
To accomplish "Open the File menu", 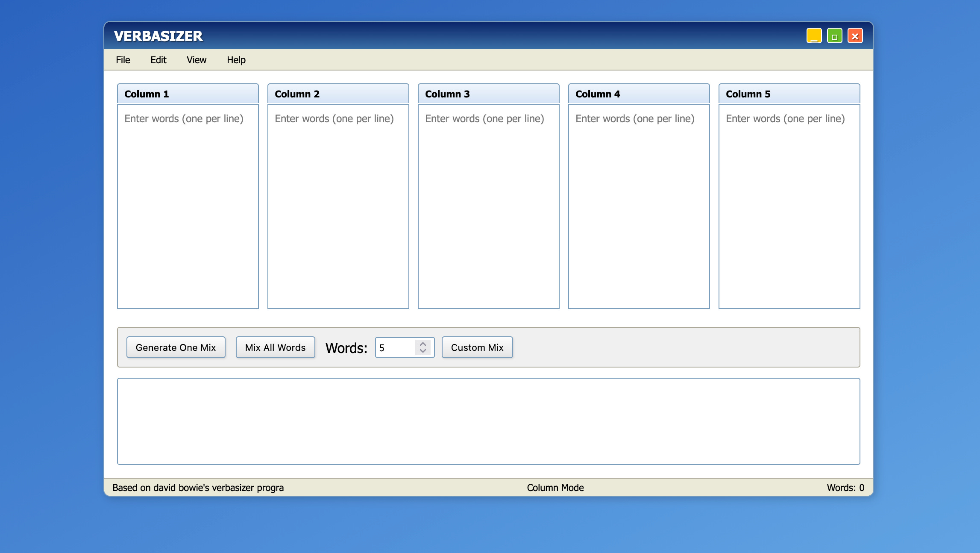I will click(123, 60).
